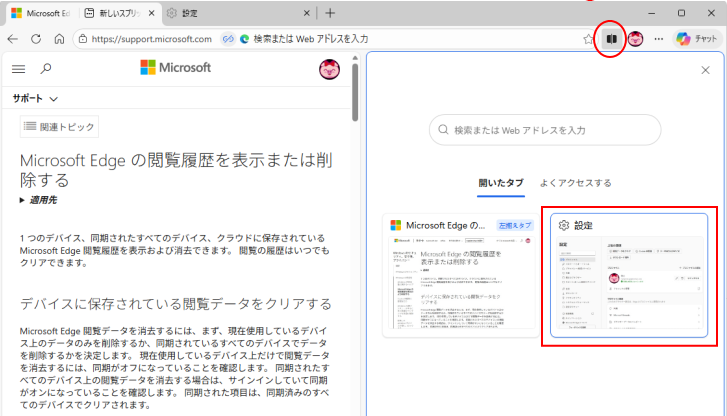Add page to favorites with star icon
The width and height of the screenshot is (727, 416).
pyautogui.click(x=588, y=39)
